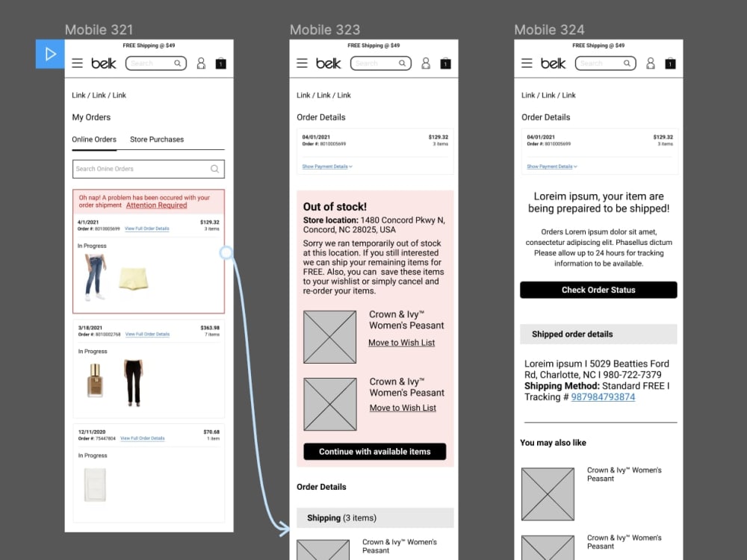Switch to Store Purchases tab
The image size is (747, 560).
[157, 140]
